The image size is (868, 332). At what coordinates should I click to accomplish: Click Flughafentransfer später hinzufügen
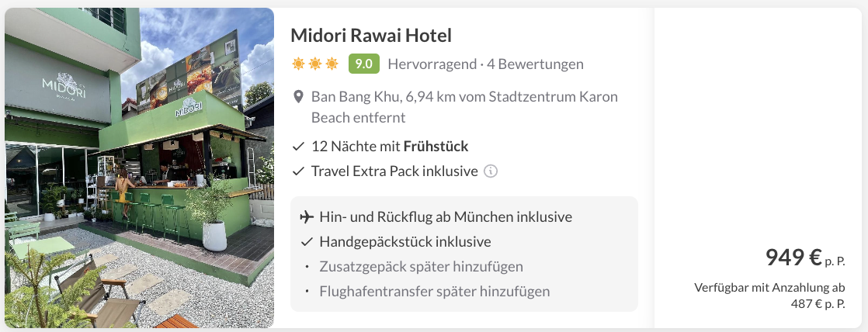(x=434, y=292)
